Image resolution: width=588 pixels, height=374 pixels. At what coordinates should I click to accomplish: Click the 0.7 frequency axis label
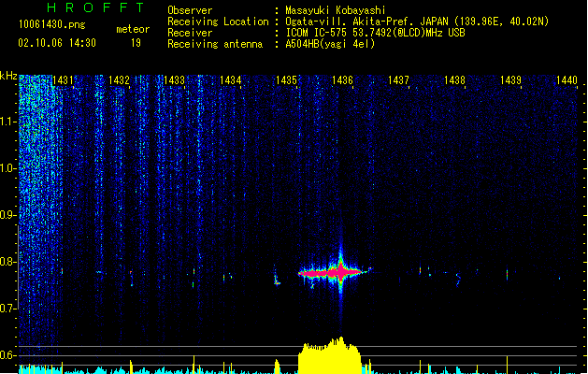(x=7, y=309)
